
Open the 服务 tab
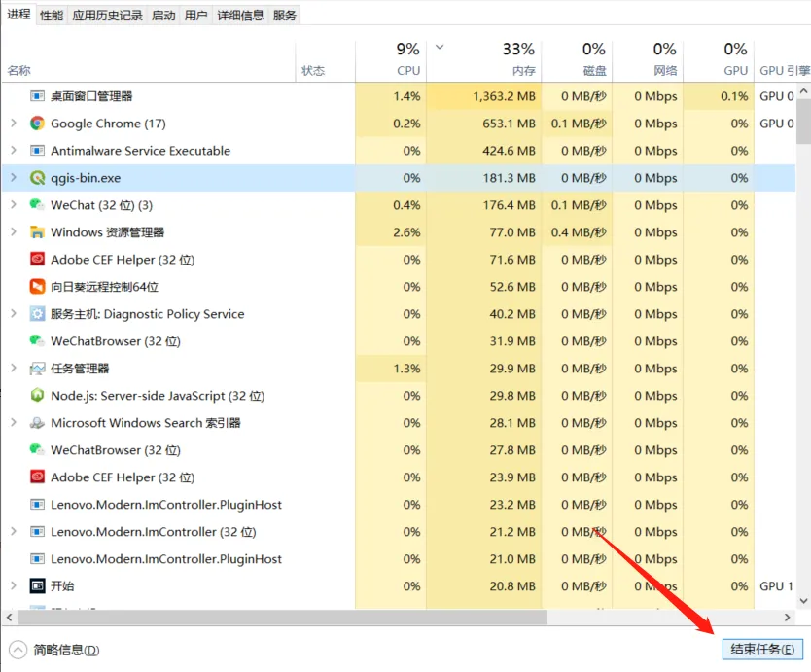click(285, 16)
